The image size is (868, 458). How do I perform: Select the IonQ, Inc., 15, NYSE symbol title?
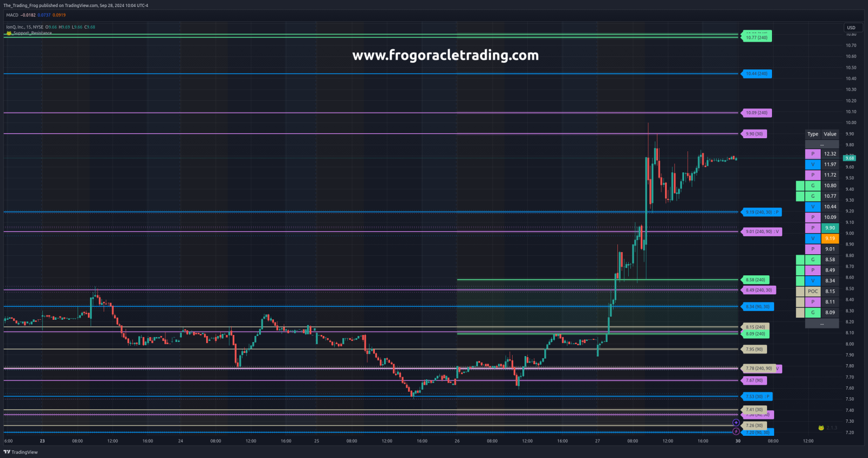pyautogui.click(x=24, y=27)
